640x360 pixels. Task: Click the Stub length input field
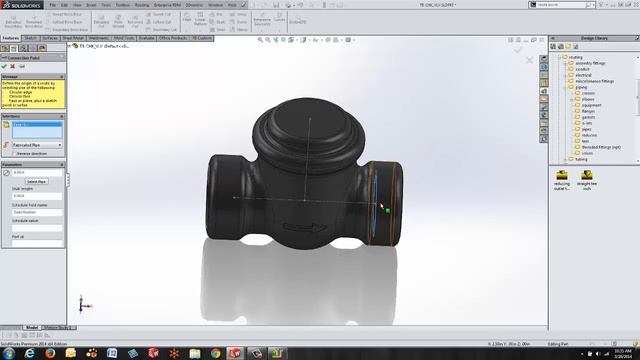coord(37,196)
